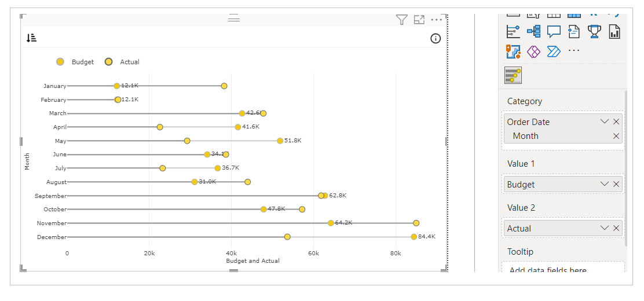This screenshot has width=644, height=301.
Task: Pick the ArcGIS Maps visual icon
Action: click(x=513, y=52)
